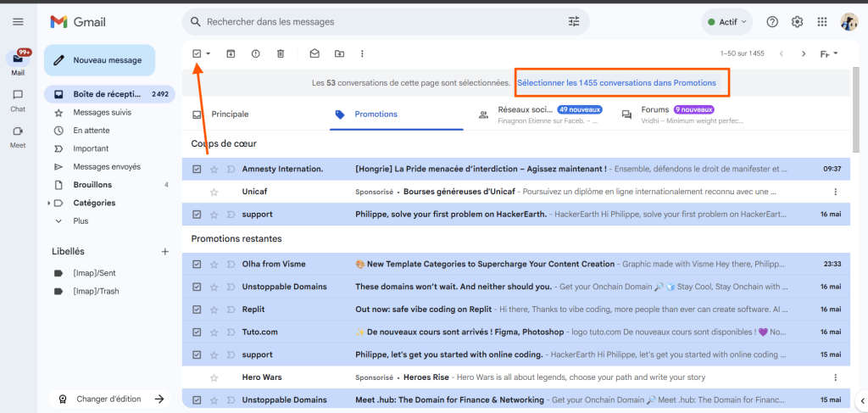The image size is (868, 413).
Task: Open options menu for Hero Wars ad
Action: (835, 377)
